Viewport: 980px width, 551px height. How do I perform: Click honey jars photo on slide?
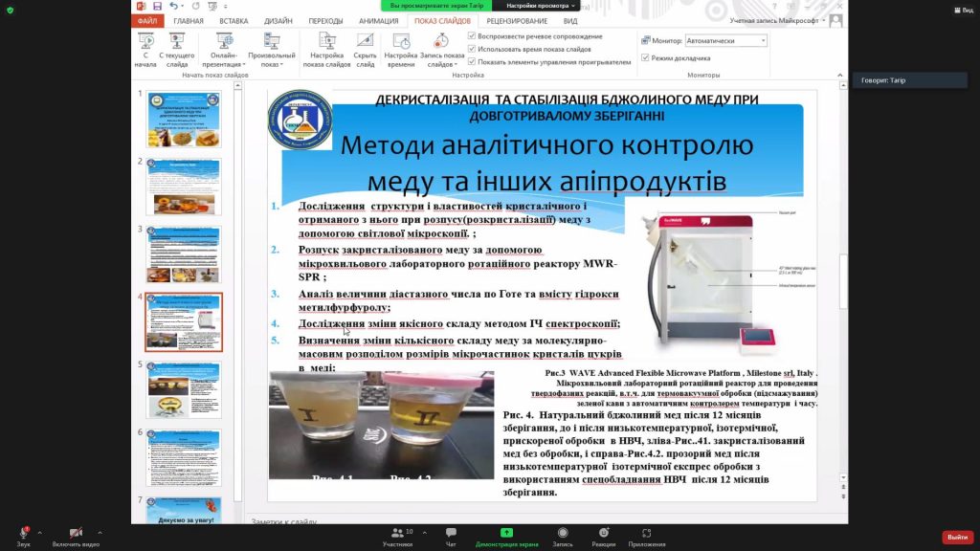381,425
